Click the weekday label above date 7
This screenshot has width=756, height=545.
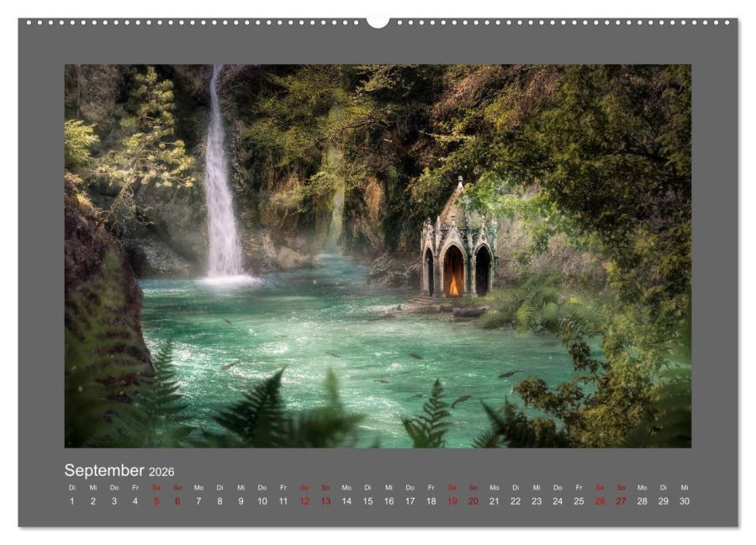[198, 488]
